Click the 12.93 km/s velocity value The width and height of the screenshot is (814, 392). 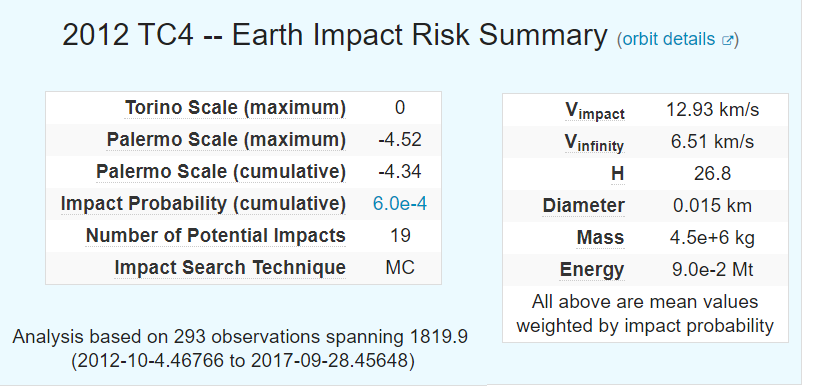[712, 110]
